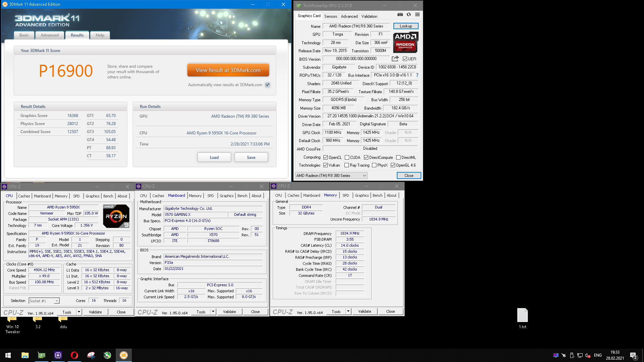The width and height of the screenshot is (644, 362).
Task: Click the Core Speed value 4904.12 MHz
Action: pyautogui.click(x=44, y=270)
